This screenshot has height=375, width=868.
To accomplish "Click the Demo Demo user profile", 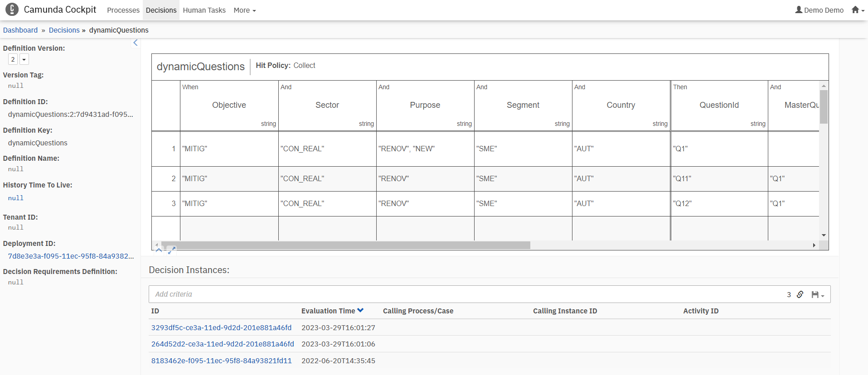I will click(x=819, y=10).
